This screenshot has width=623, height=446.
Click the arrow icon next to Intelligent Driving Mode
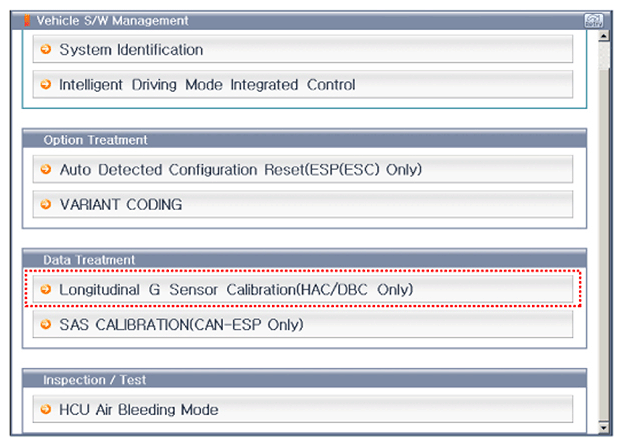click(46, 84)
